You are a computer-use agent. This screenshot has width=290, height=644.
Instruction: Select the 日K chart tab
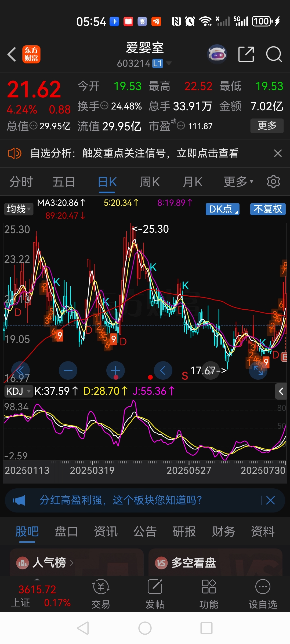tap(107, 182)
